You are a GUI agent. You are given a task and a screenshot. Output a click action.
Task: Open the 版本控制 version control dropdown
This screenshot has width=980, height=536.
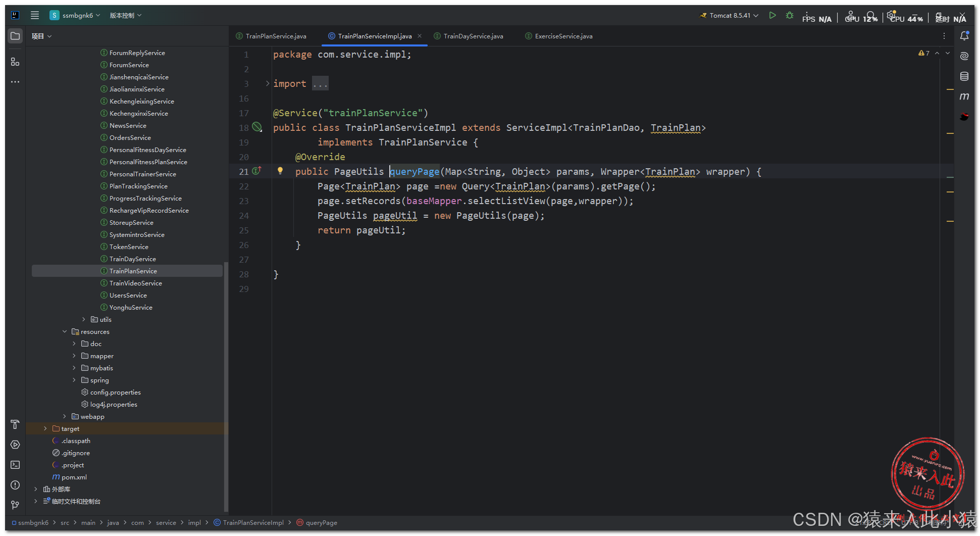point(126,15)
